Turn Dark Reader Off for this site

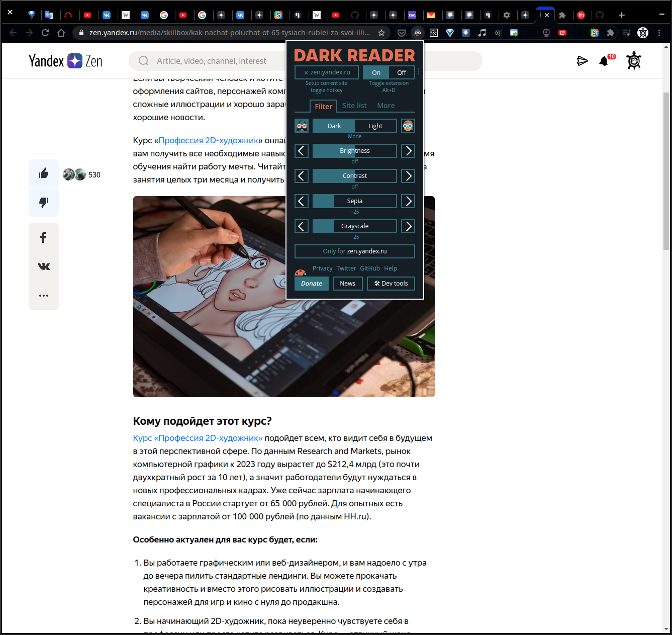(x=401, y=72)
